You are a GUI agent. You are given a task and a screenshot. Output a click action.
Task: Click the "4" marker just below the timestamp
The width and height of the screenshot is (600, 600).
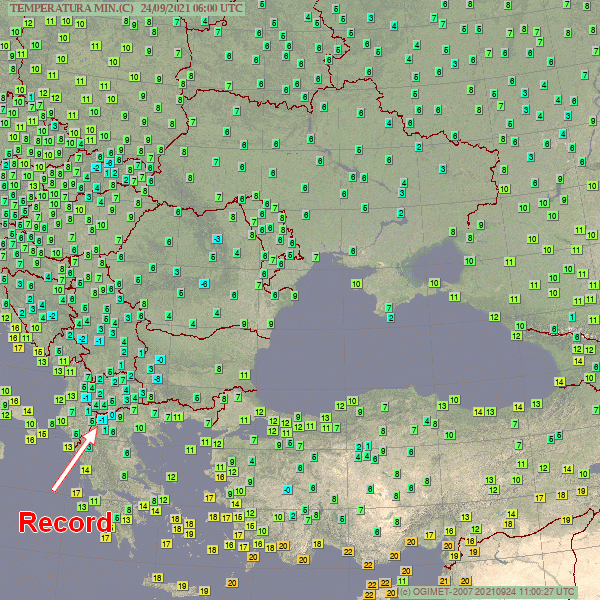[205, 20]
